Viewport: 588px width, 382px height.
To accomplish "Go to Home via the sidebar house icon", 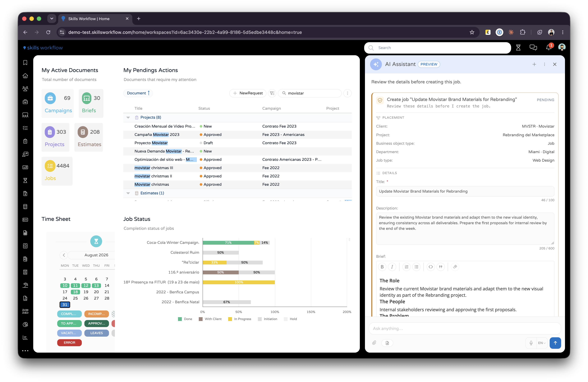I will (x=25, y=76).
